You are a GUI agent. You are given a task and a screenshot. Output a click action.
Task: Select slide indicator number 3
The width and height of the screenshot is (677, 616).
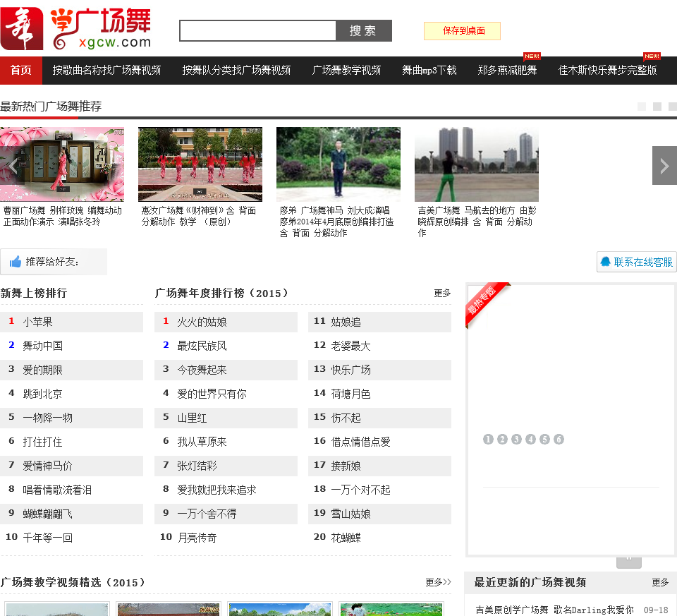tap(516, 440)
